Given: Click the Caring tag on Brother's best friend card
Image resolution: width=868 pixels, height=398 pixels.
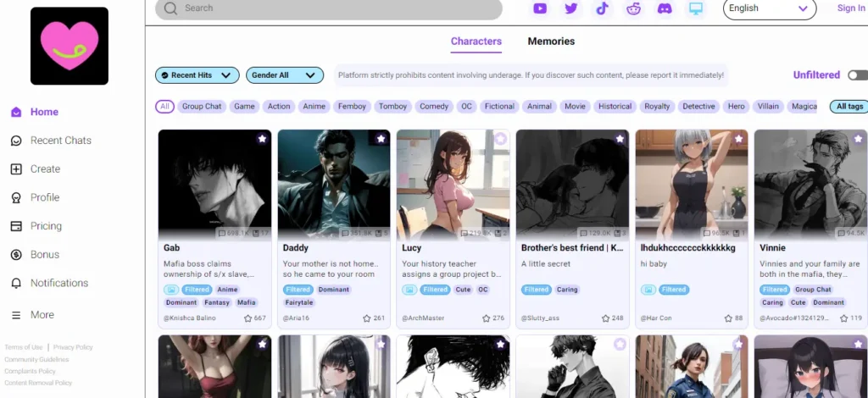Looking at the screenshot, I should [x=567, y=290].
